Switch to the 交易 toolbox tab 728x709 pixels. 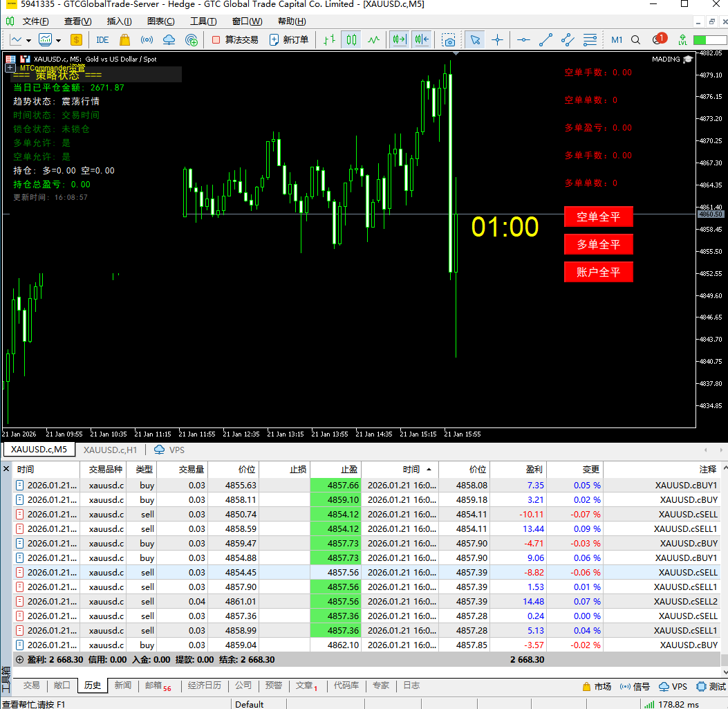(x=32, y=685)
